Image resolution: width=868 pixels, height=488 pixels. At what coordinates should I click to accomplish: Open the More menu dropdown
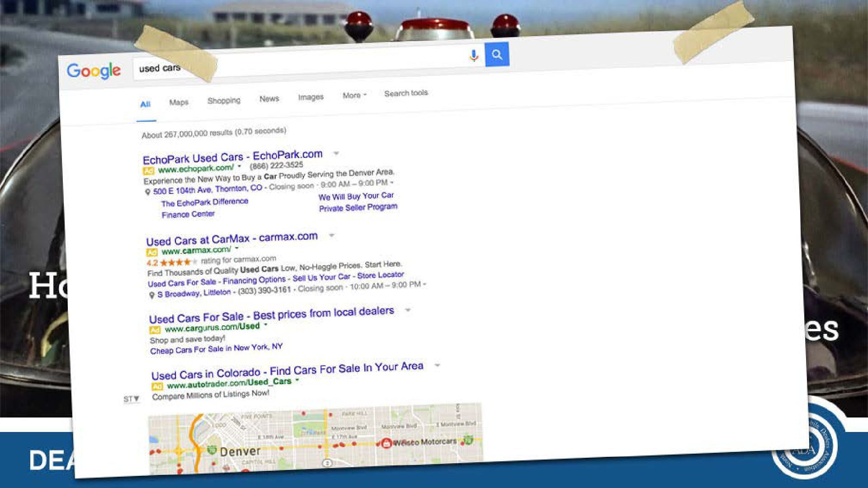354,95
